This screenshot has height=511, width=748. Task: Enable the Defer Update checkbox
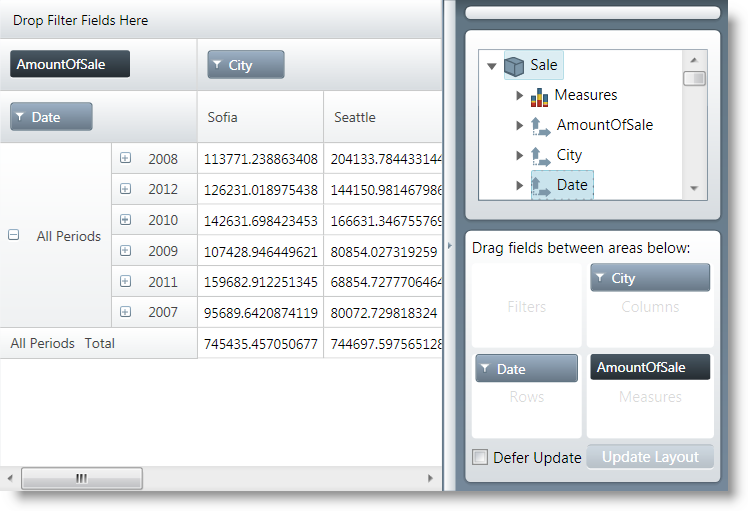tap(481, 457)
